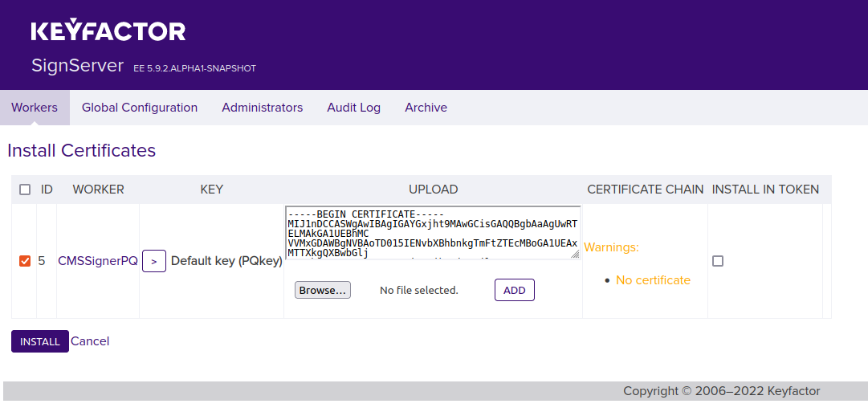Open the Audit Log tab
The height and width of the screenshot is (420, 868).
tap(353, 108)
